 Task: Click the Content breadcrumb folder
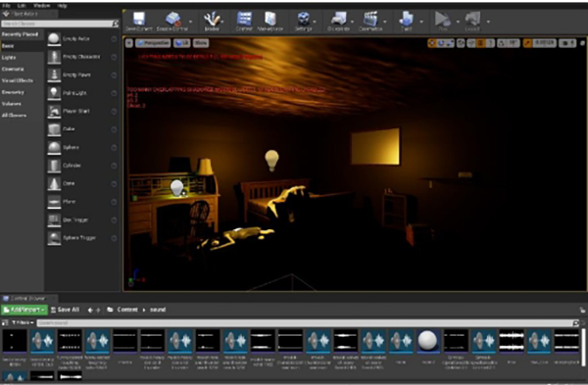(x=127, y=310)
